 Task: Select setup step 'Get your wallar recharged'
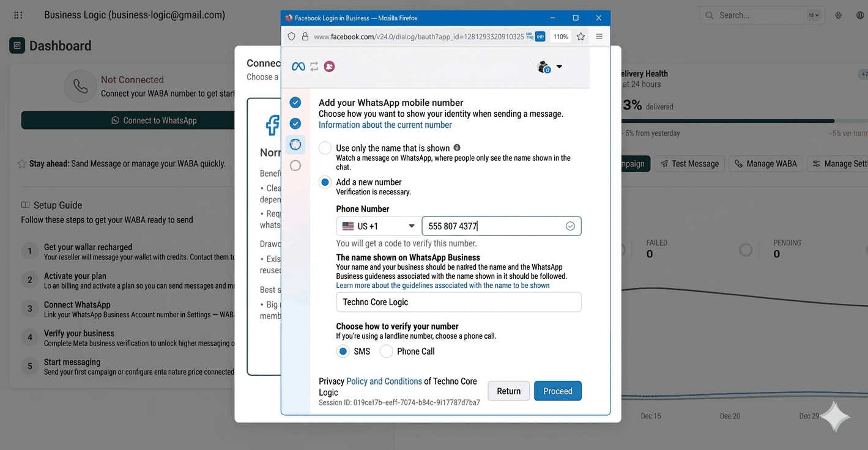pos(128,251)
